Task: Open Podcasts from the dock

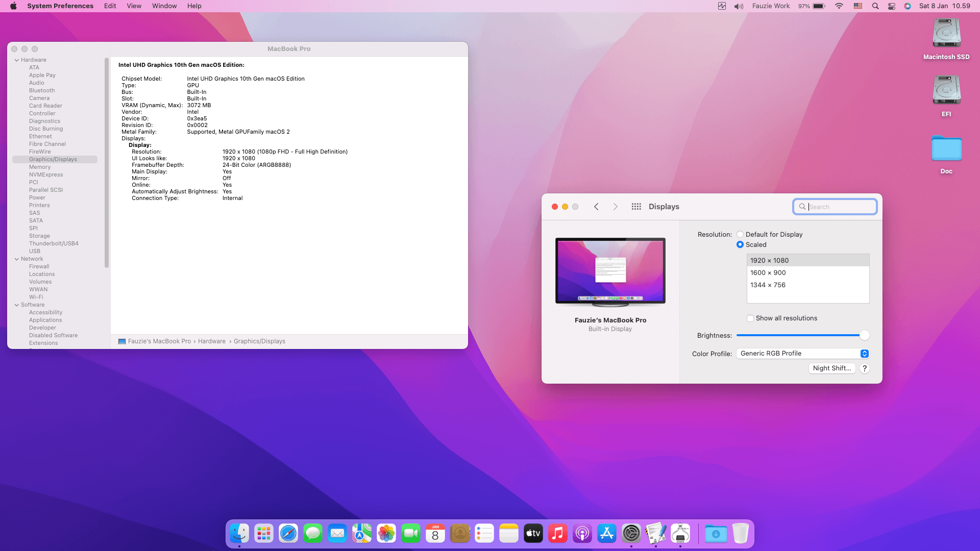Action: (582, 534)
